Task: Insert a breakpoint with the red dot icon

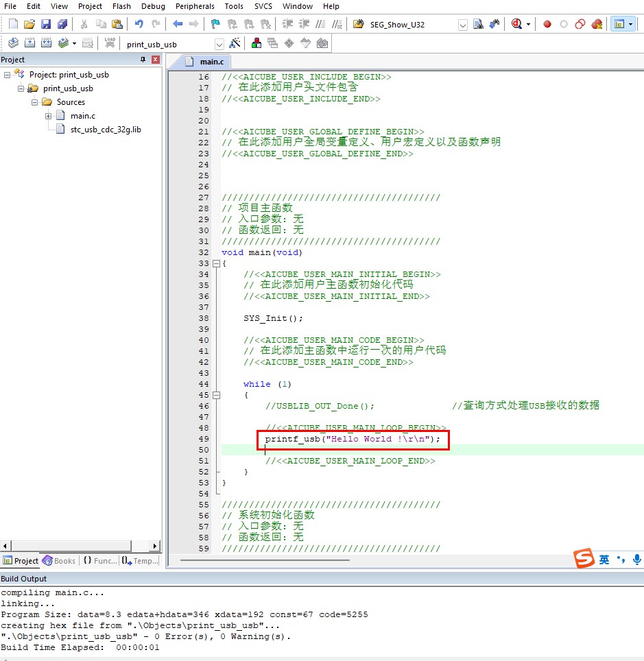Action: 547,24
